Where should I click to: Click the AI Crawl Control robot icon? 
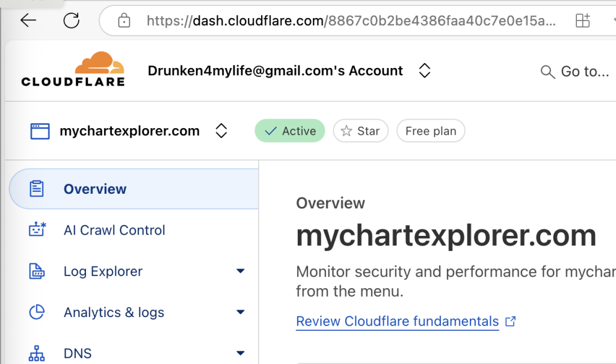pyautogui.click(x=37, y=230)
